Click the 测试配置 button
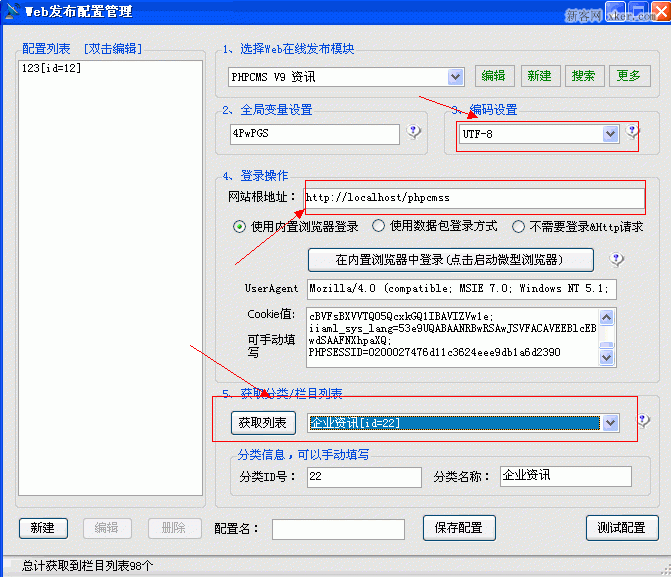The image size is (671, 577). [x=621, y=528]
